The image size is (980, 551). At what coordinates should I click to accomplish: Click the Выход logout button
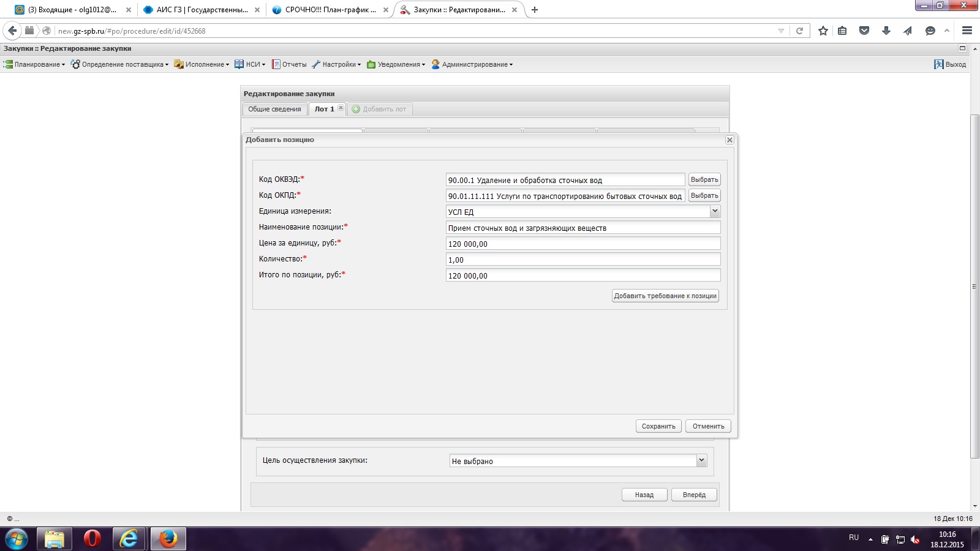coord(950,64)
